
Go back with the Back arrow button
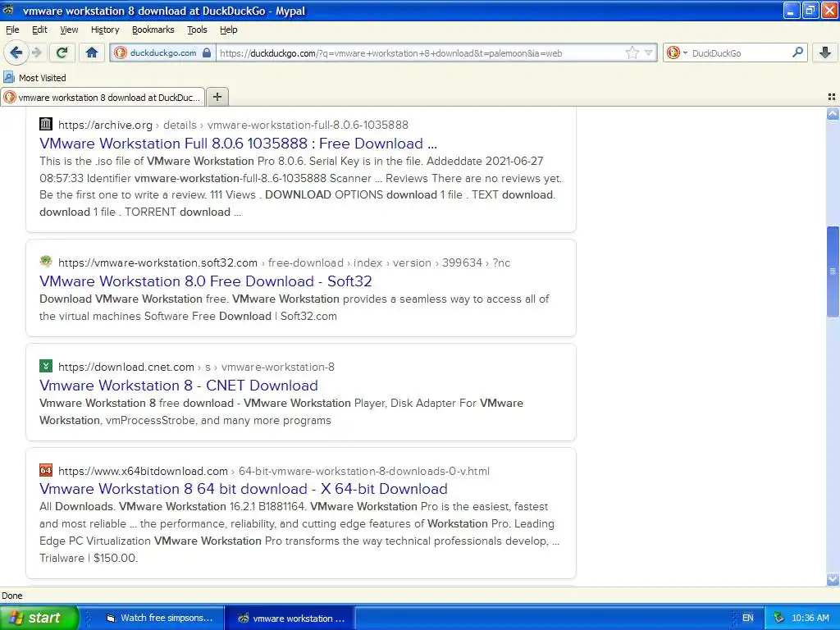[x=16, y=52]
